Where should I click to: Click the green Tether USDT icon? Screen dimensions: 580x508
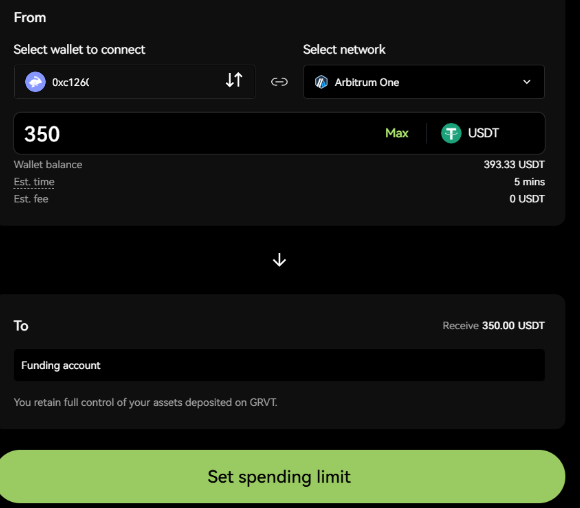(x=451, y=133)
